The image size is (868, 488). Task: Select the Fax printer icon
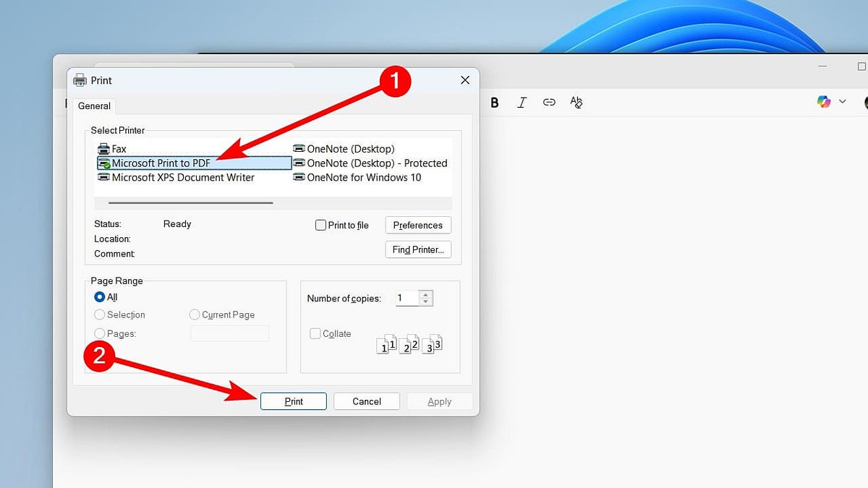coord(104,148)
